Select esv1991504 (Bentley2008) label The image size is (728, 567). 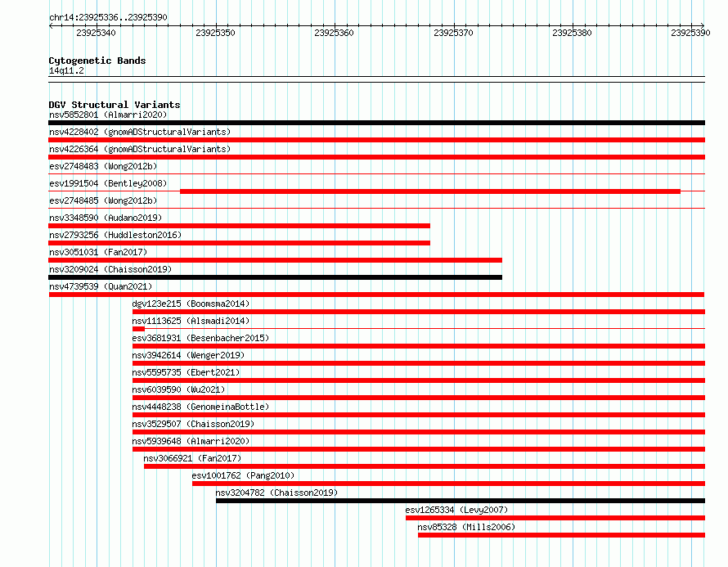pyautogui.click(x=108, y=183)
